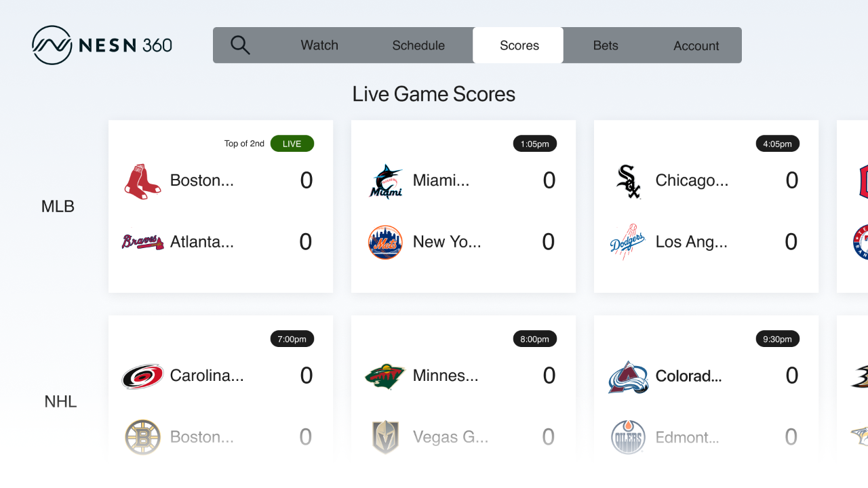
Task: Open the search magnifying glass icon
Action: tap(241, 45)
